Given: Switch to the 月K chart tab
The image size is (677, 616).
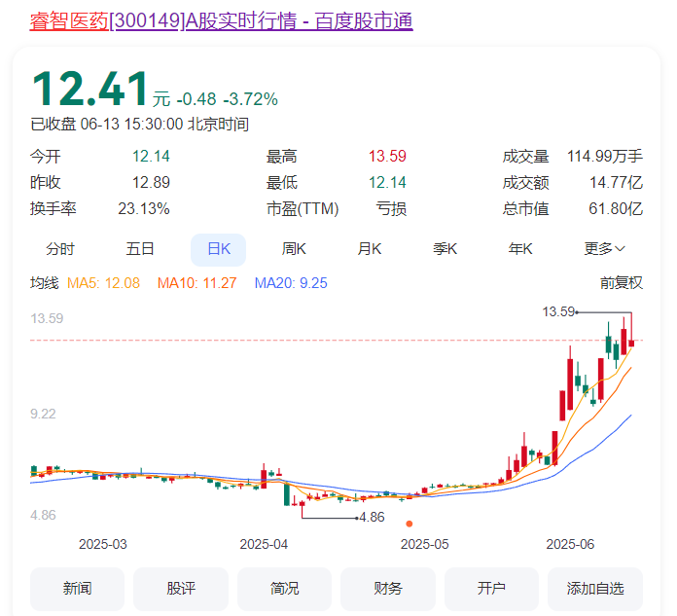Looking at the screenshot, I should click(370, 249).
